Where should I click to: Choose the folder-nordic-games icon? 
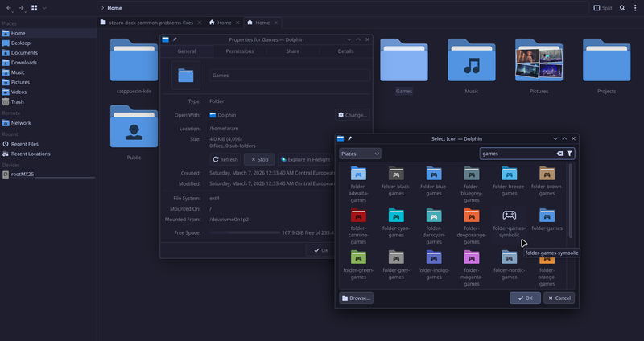pyautogui.click(x=510, y=257)
